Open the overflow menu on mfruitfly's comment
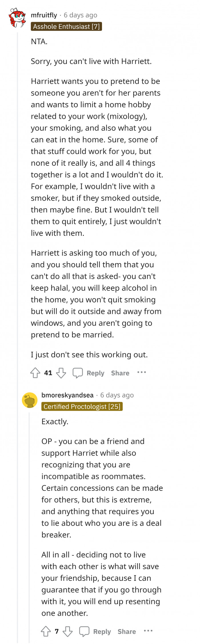Image resolution: width=200 pixels, height=644 pixels. [142, 372]
